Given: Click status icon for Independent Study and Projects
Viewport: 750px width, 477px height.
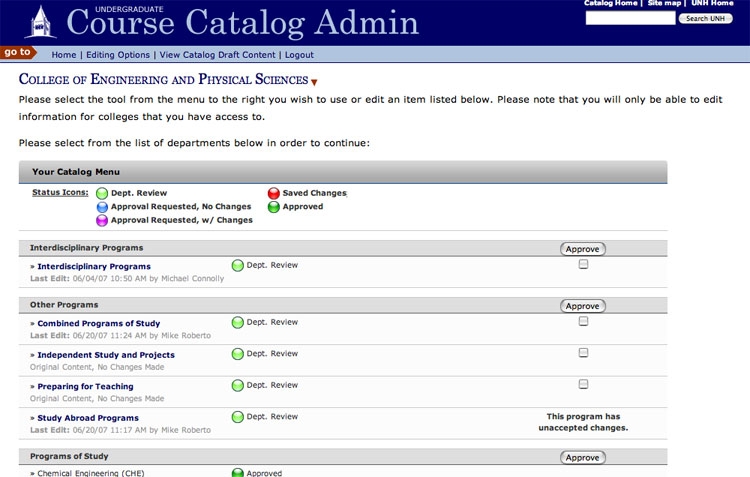Looking at the screenshot, I should coord(238,354).
